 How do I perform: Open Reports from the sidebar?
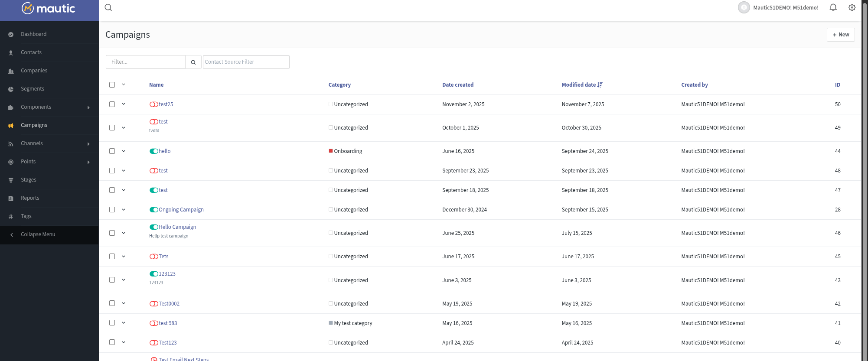coord(30,198)
